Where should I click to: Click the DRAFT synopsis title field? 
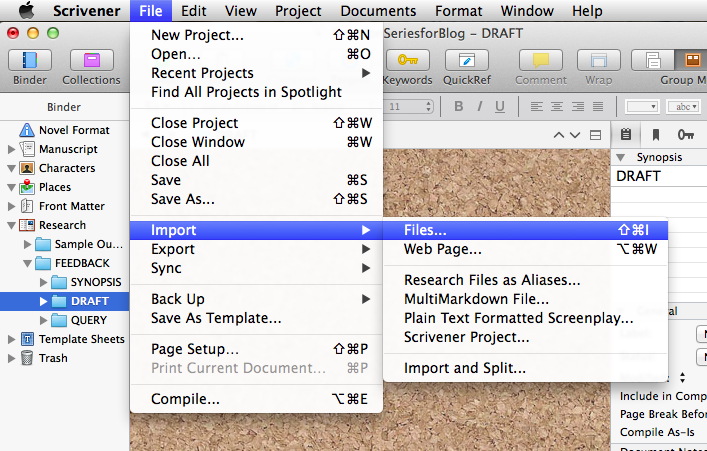[x=659, y=176]
